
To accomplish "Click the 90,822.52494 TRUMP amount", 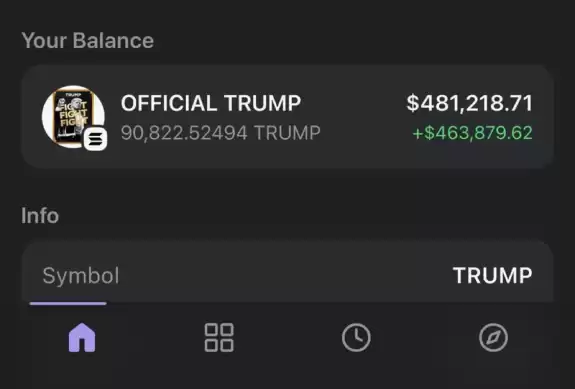I will (x=221, y=133).
